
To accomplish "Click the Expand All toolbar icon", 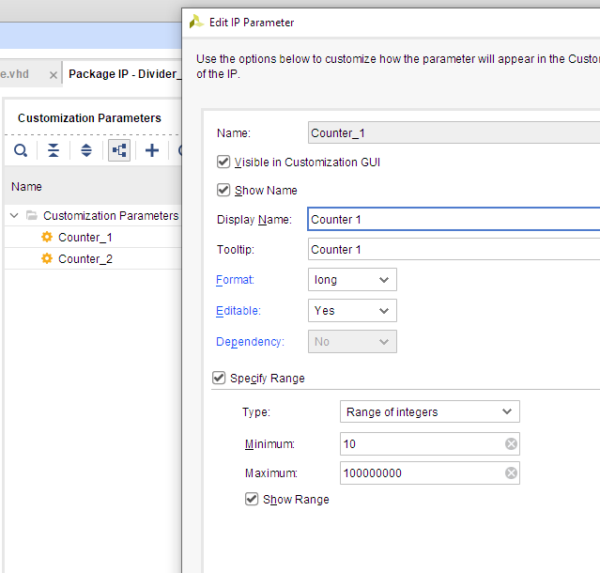I will 86,150.
